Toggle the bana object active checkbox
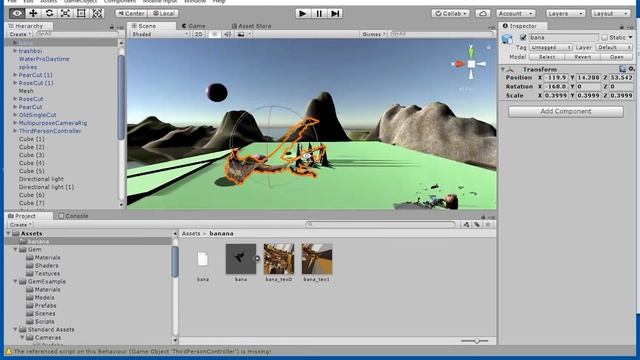640x360 pixels. tap(523, 38)
